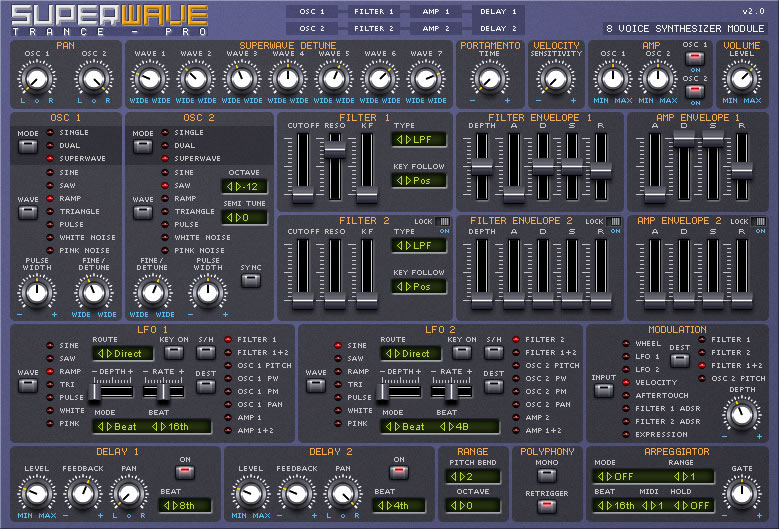Click the Delay 1 Pan knob
The image size is (779, 529).
tap(129, 493)
